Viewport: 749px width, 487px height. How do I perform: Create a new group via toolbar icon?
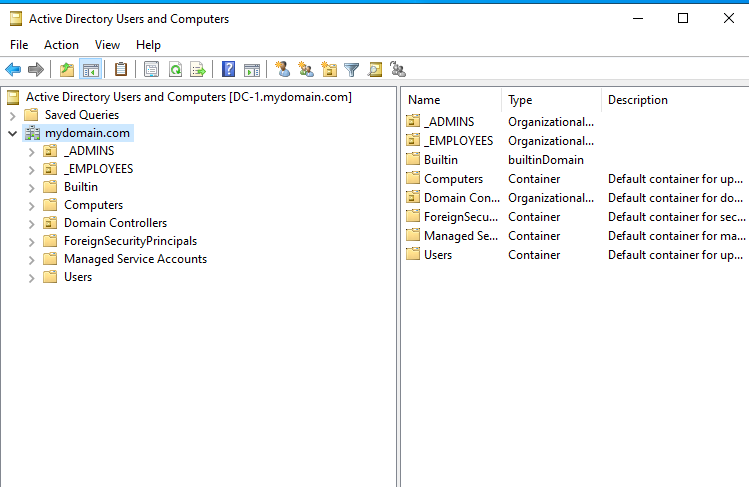(x=306, y=70)
